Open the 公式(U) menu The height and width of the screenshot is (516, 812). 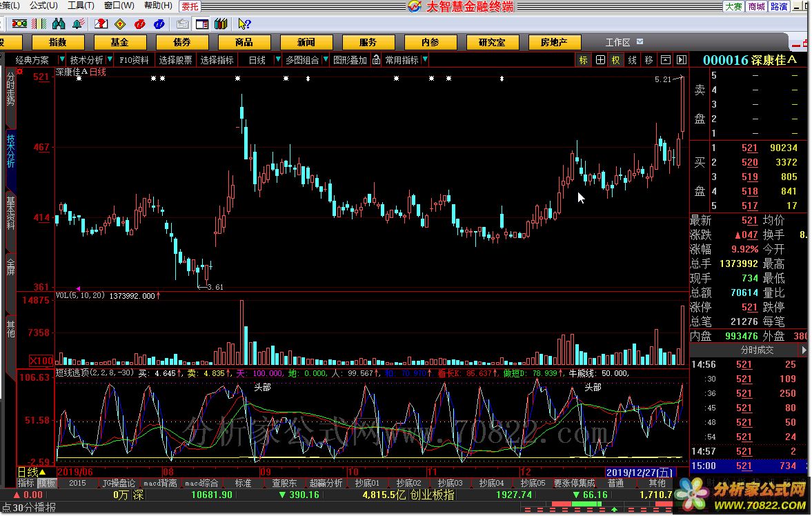tap(43, 6)
